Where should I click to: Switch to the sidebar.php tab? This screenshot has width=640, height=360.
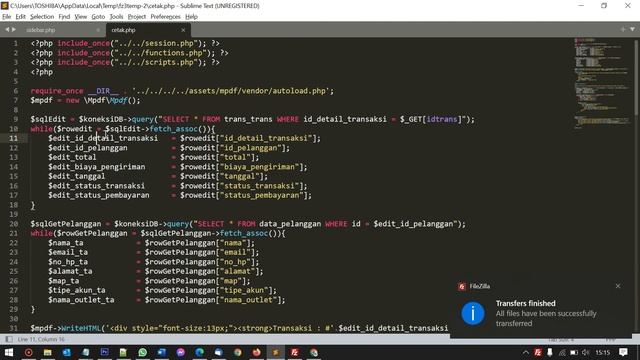[61, 30]
